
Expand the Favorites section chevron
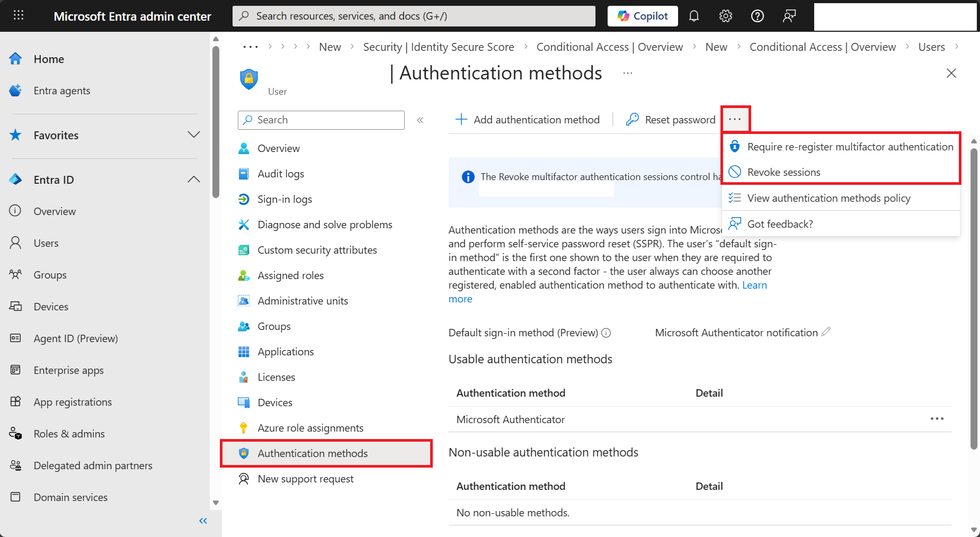(194, 135)
